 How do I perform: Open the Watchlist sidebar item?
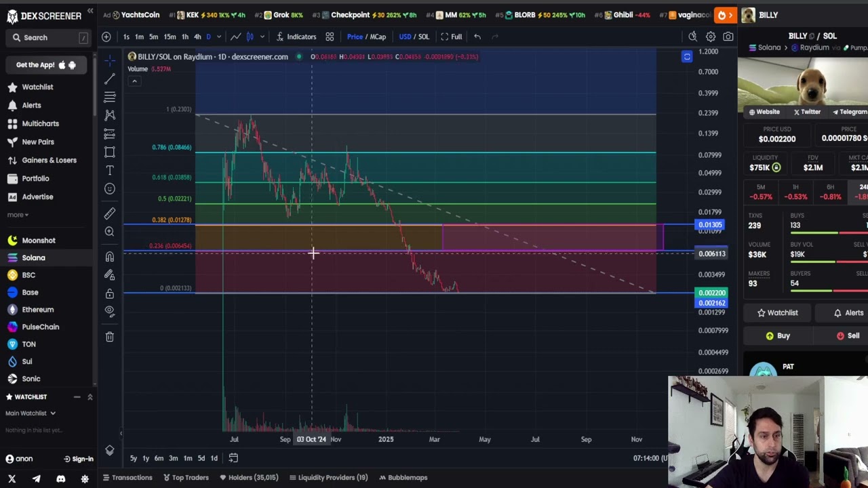tap(38, 87)
